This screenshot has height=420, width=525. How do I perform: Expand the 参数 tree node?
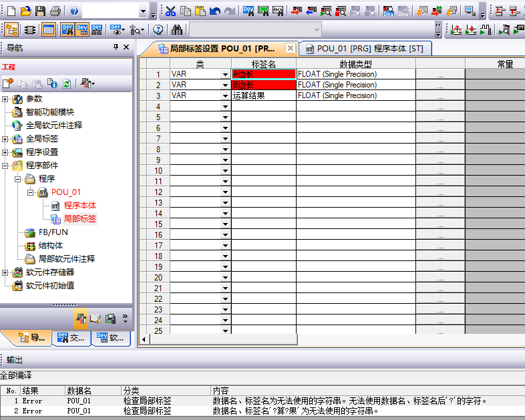coord(6,99)
